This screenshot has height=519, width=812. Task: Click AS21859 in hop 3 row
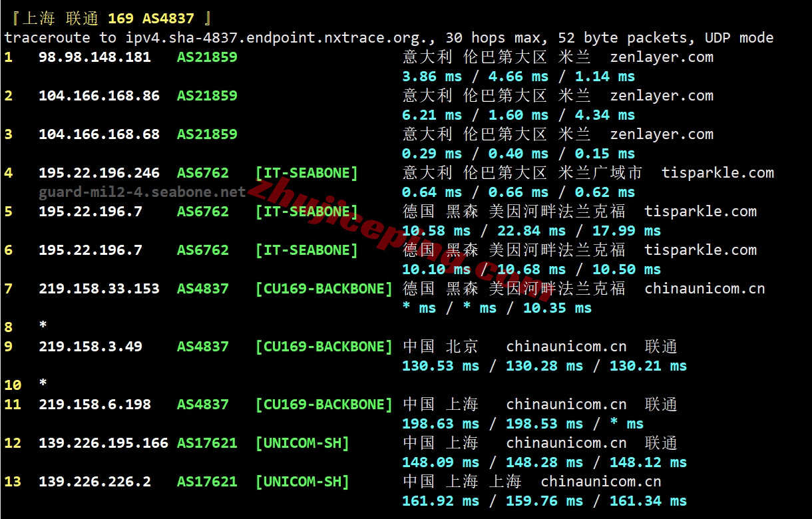pos(207,134)
